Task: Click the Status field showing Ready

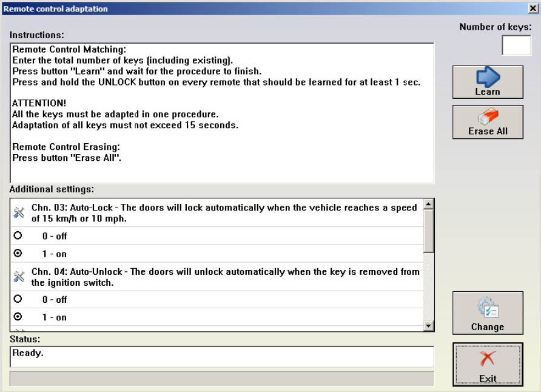Action: click(x=221, y=356)
